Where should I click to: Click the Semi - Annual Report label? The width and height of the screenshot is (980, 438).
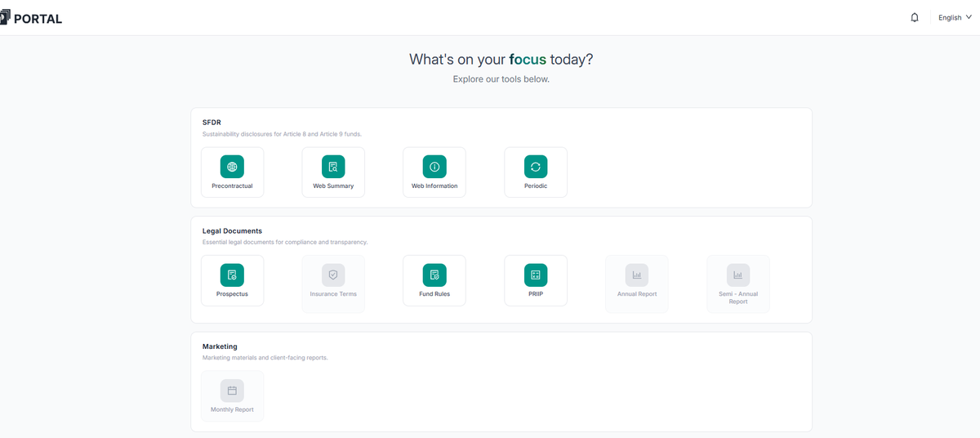pos(738,297)
